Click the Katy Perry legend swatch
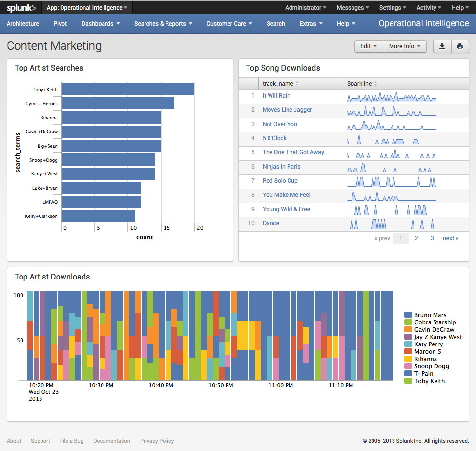Image resolution: width=476 pixels, height=451 pixels. tap(408, 344)
